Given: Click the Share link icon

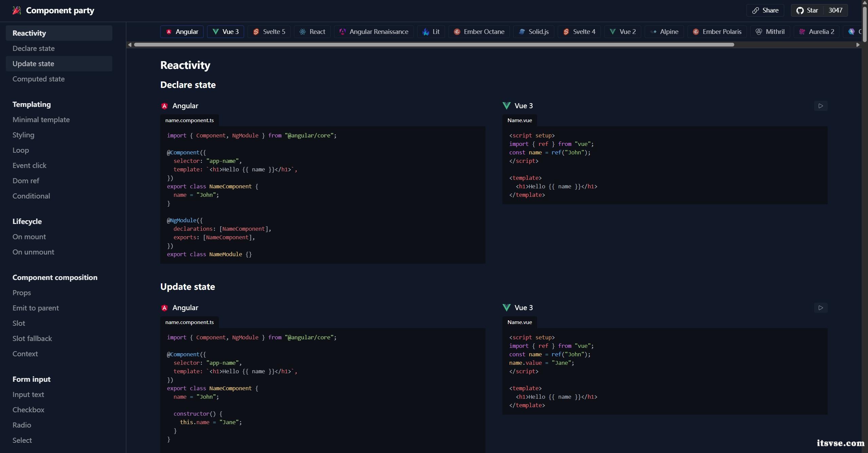Looking at the screenshot, I should [x=755, y=11].
